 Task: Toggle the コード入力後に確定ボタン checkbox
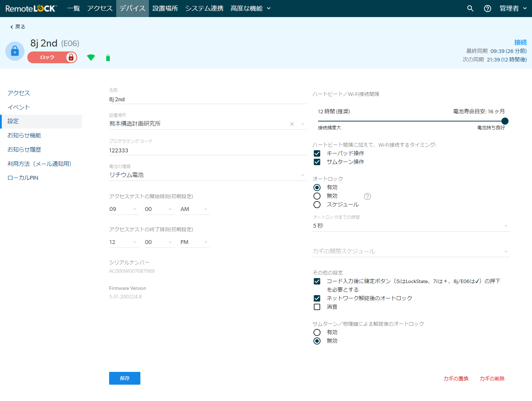coord(317,281)
